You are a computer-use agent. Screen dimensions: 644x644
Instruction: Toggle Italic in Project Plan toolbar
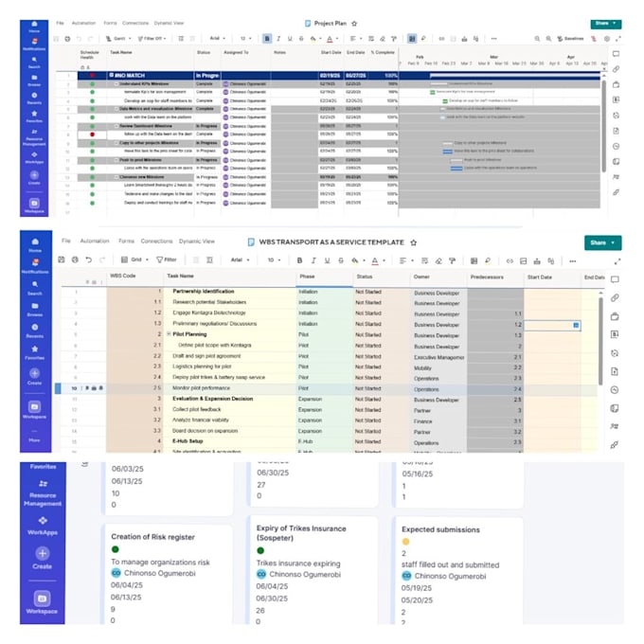click(x=278, y=39)
